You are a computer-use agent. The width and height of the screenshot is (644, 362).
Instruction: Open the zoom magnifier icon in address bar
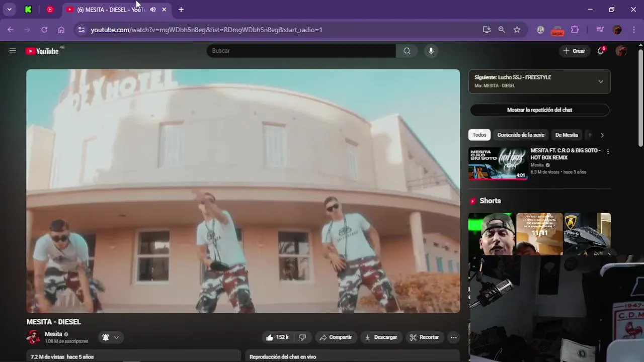(502, 30)
